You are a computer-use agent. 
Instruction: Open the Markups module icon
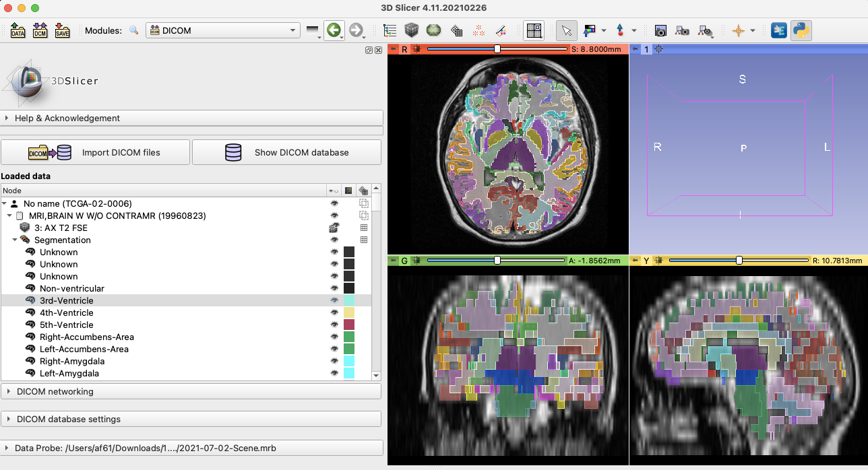(x=478, y=30)
